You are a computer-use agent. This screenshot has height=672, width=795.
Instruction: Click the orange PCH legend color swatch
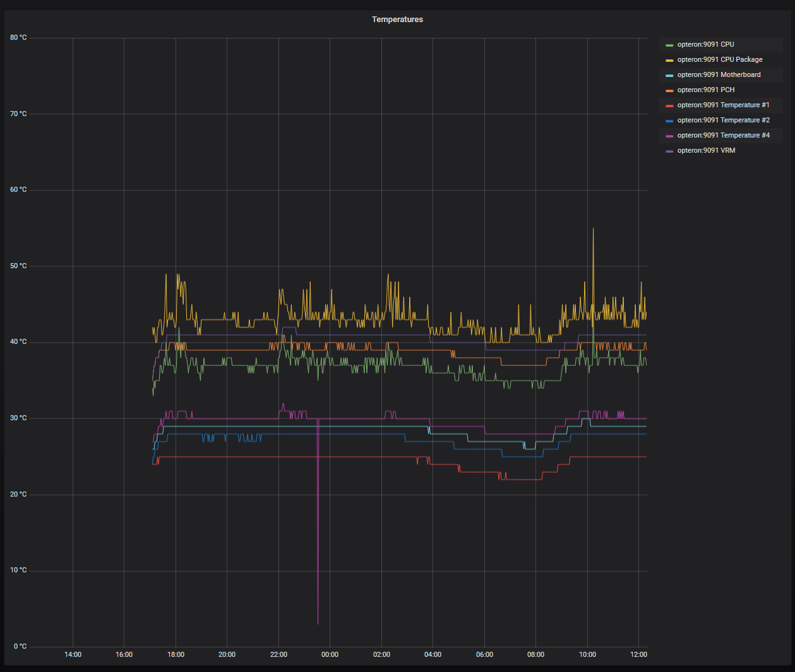pyautogui.click(x=669, y=91)
